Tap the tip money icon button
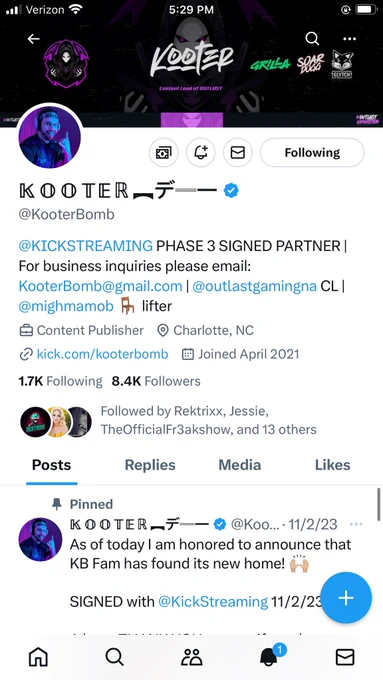This screenshot has width=383, height=680. 164,152
